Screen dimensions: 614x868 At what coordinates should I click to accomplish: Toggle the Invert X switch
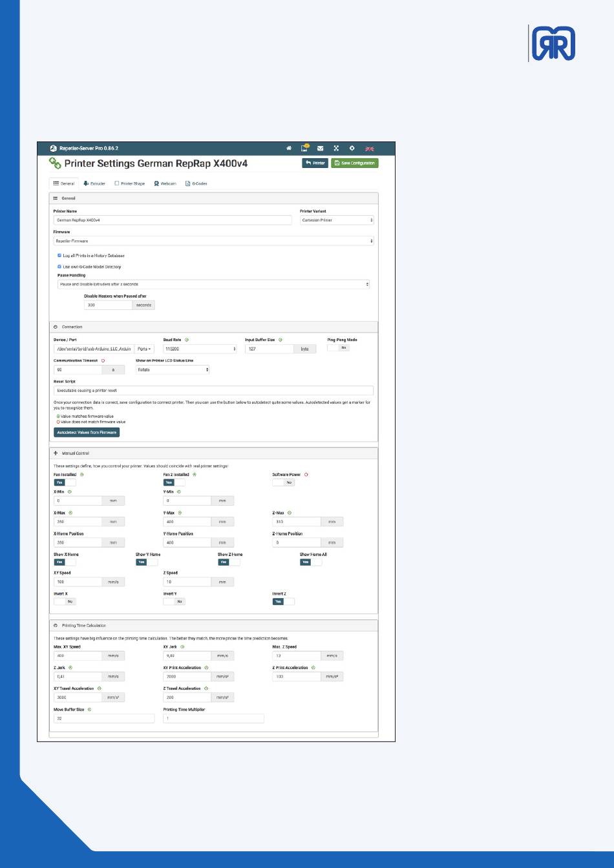(x=65, y=601)
